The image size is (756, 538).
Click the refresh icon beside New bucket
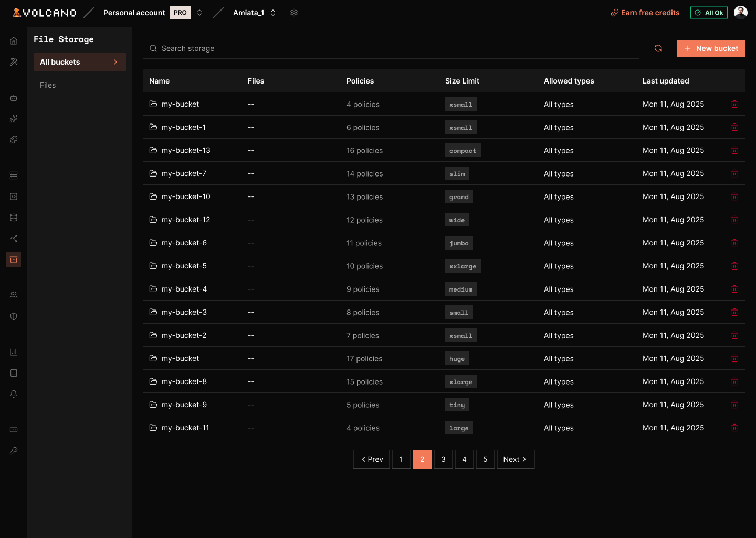pos(658,48)
